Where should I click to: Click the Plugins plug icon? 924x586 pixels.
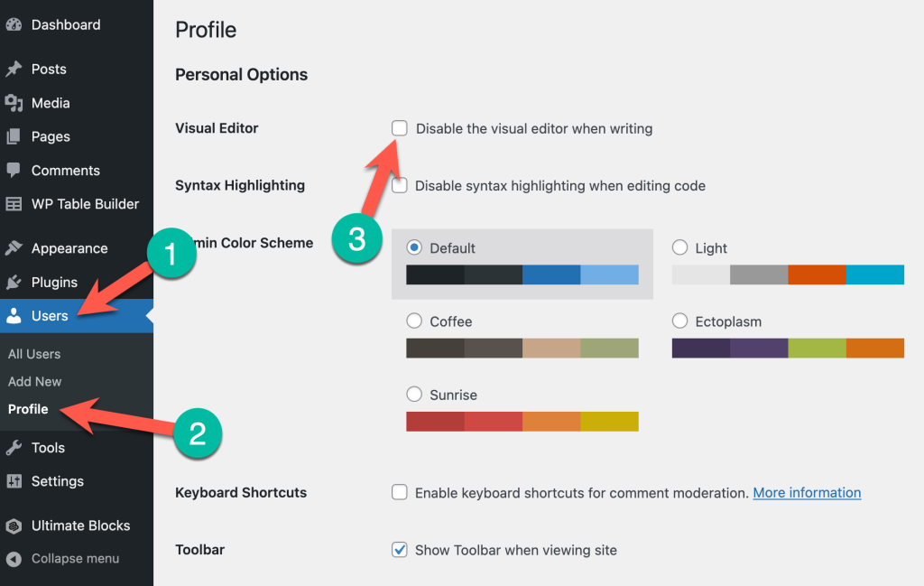pyautogui.click(x=14, y=283)
